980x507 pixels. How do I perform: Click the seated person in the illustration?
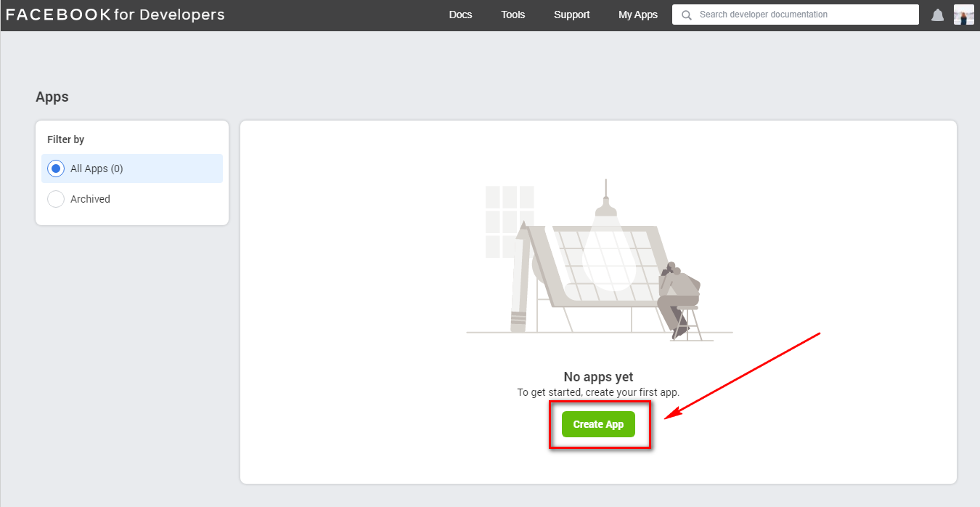(x=679, y=294)
